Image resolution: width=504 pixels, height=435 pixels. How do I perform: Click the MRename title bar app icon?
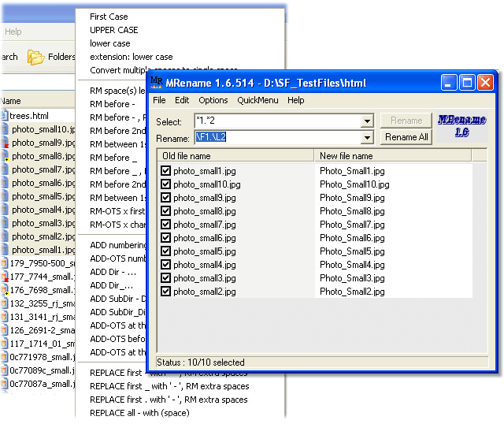pyautogui.click(x=156, y=83)
